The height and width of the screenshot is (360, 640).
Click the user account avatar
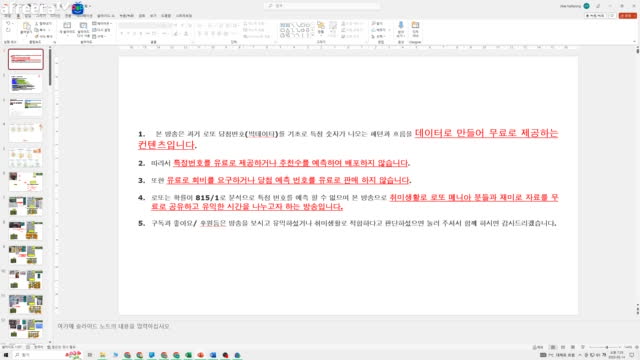tap(587, 6)
